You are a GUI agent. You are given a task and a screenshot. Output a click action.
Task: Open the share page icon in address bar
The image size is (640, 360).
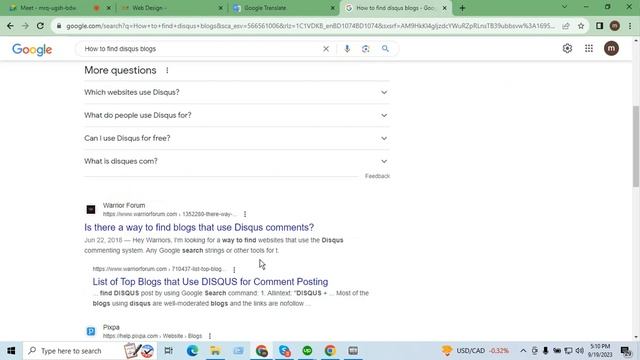(566, 26)
